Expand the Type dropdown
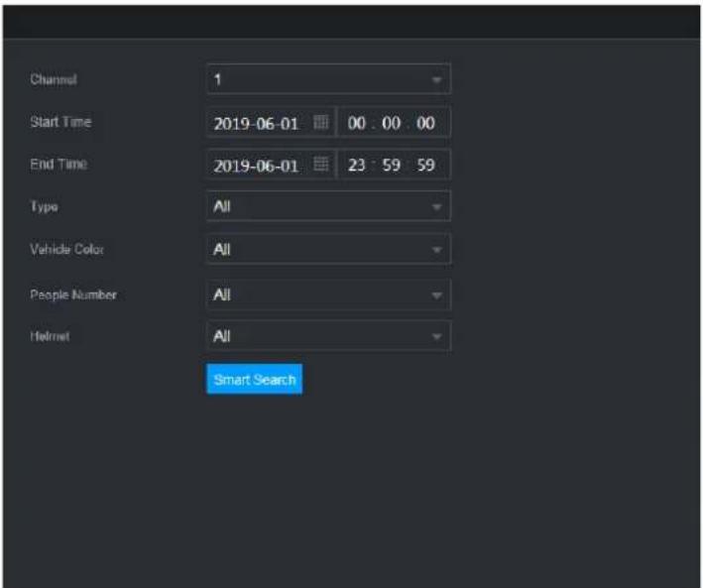Image resolution: width=703 pixels, height=588 pixels. click(328, 206)
